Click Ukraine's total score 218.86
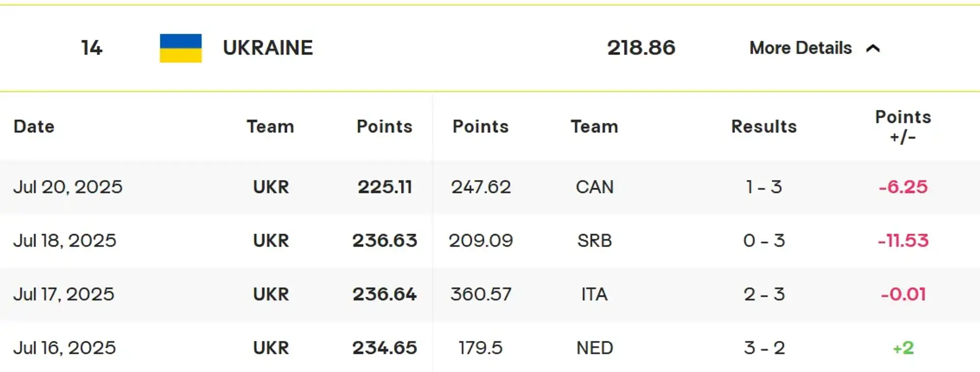This screenshot has width=980, height=372. point(641,48)
